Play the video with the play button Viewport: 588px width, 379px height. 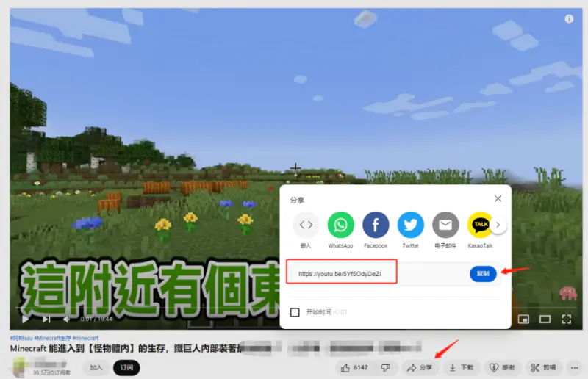click(26, 320)
